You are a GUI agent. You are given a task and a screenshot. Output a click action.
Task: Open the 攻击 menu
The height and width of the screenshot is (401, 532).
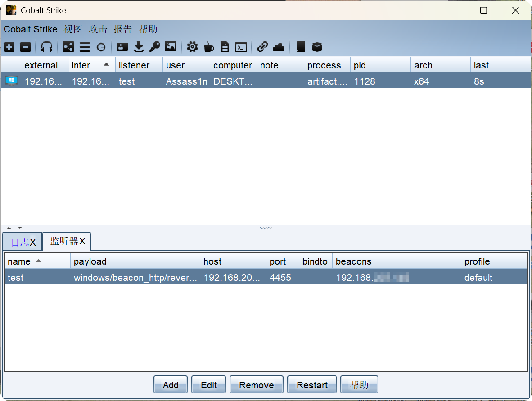[x=98, y=29]
